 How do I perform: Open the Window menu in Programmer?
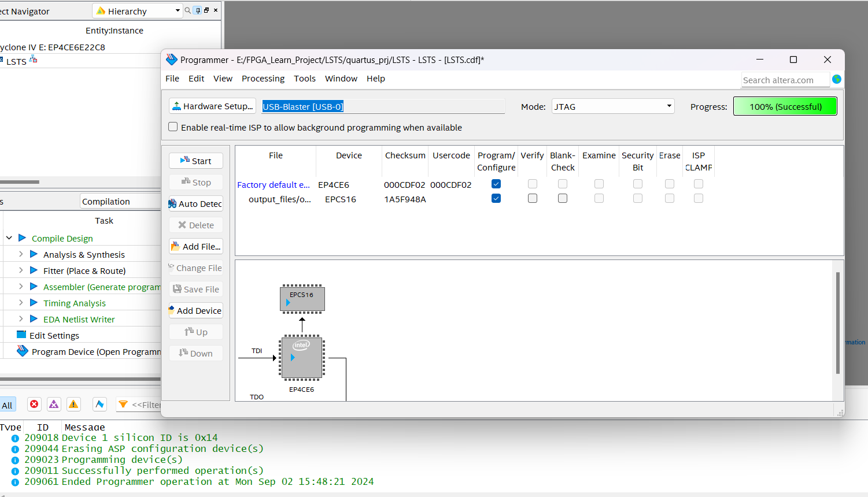341,79
